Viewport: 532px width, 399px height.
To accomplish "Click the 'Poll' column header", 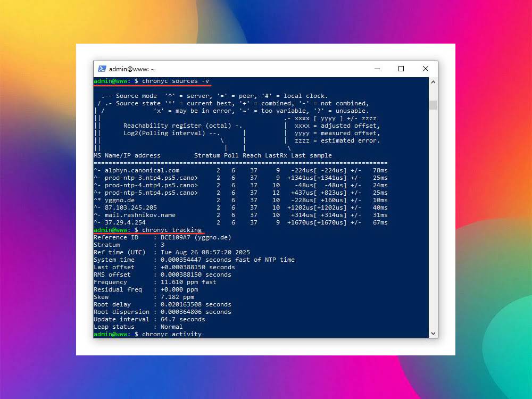I will point(231,155).
